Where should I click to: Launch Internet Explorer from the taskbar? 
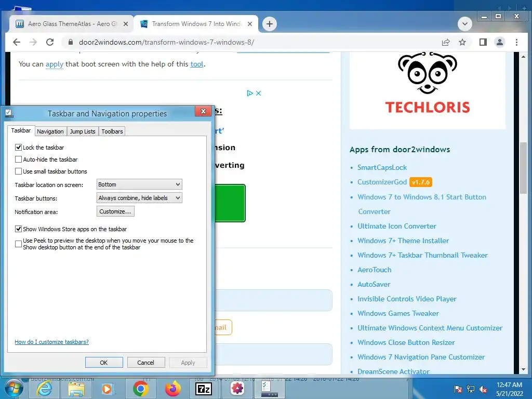[45, 389]
